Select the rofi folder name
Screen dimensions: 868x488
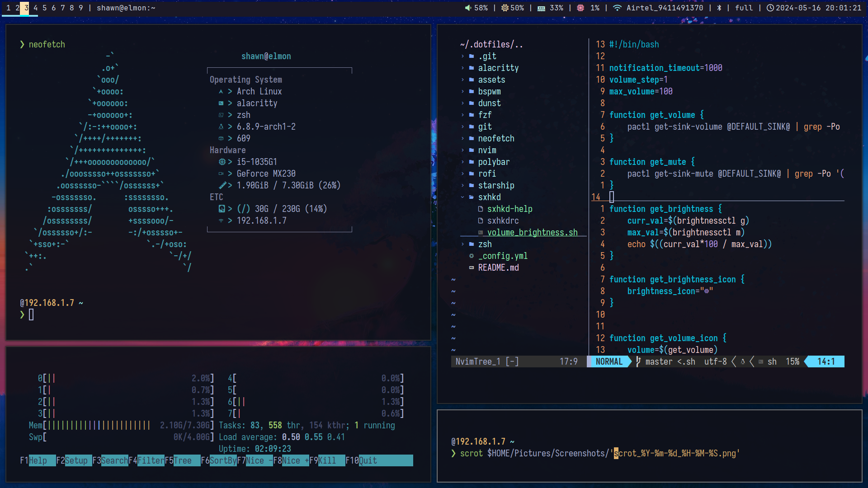(487, 174)
